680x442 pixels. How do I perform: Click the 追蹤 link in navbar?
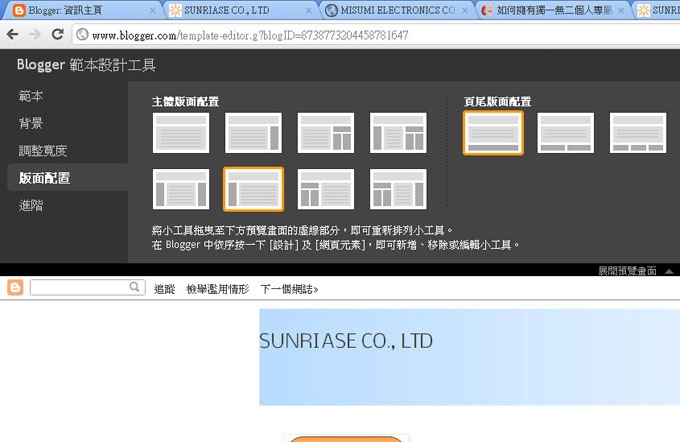(x=164, y=289)
